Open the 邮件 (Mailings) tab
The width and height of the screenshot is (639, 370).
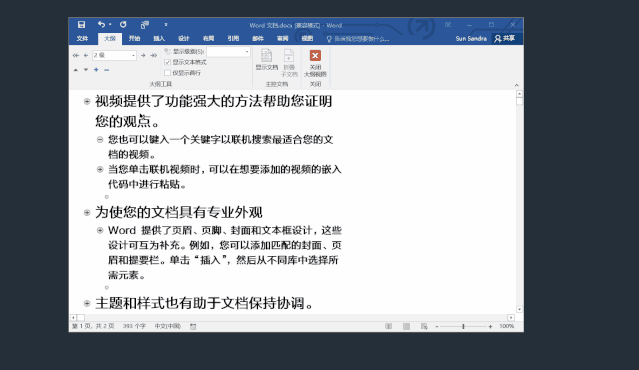click(258, 38)
